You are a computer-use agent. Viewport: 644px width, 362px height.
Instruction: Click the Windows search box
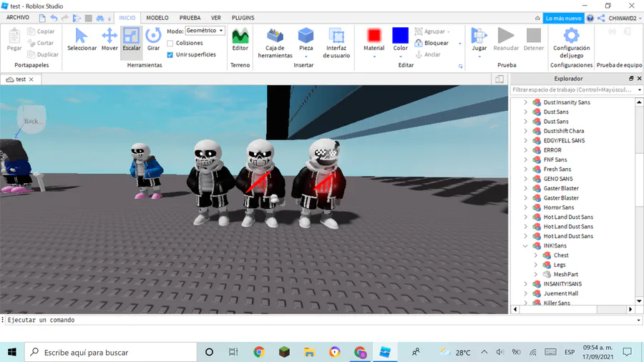pos(111,352)
